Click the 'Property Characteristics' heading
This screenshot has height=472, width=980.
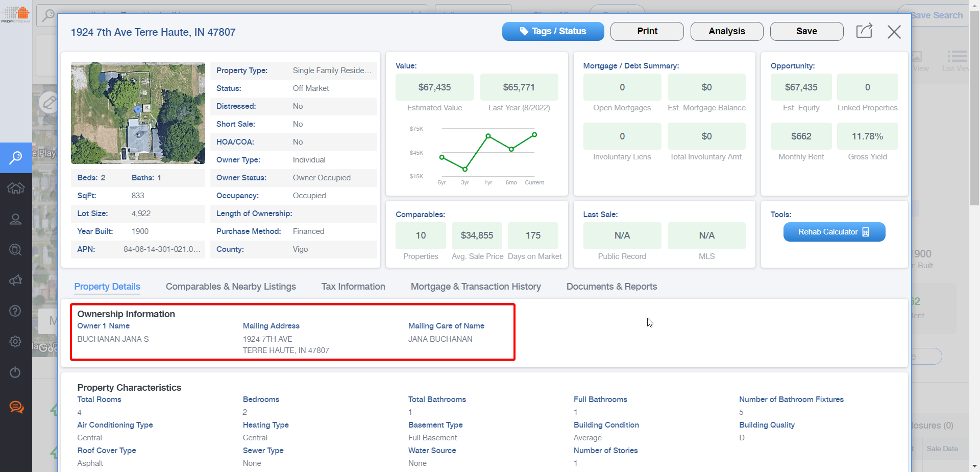[x=129, y=388]
